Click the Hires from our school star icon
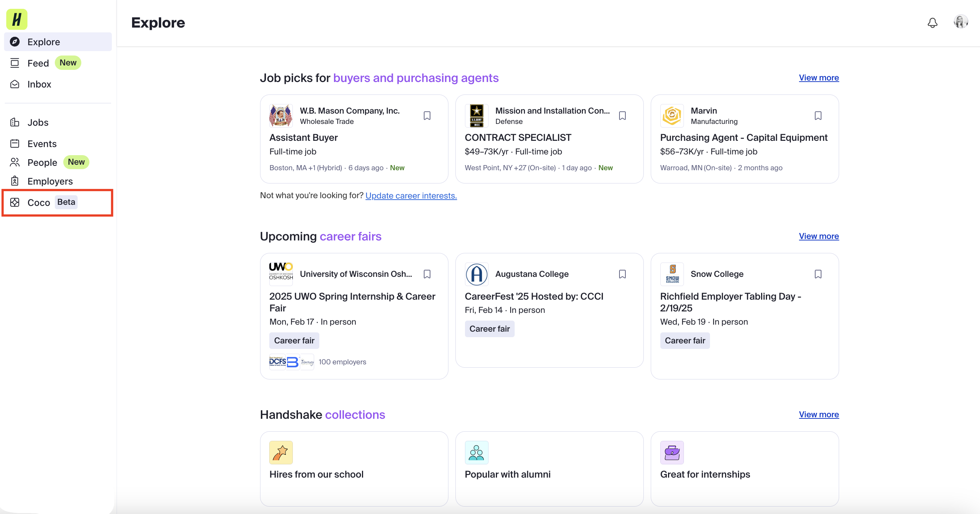The image size is (980, 514). click(x=281, y=452)
